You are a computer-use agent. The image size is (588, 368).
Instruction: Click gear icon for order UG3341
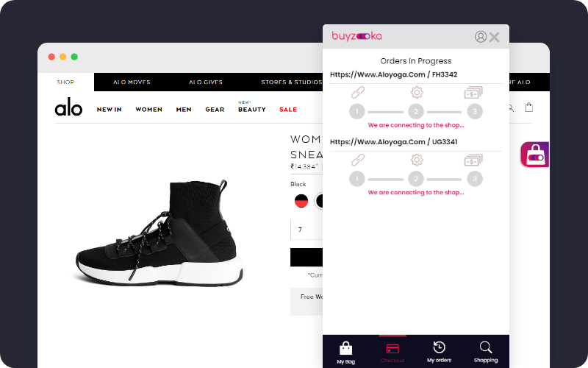417,160
